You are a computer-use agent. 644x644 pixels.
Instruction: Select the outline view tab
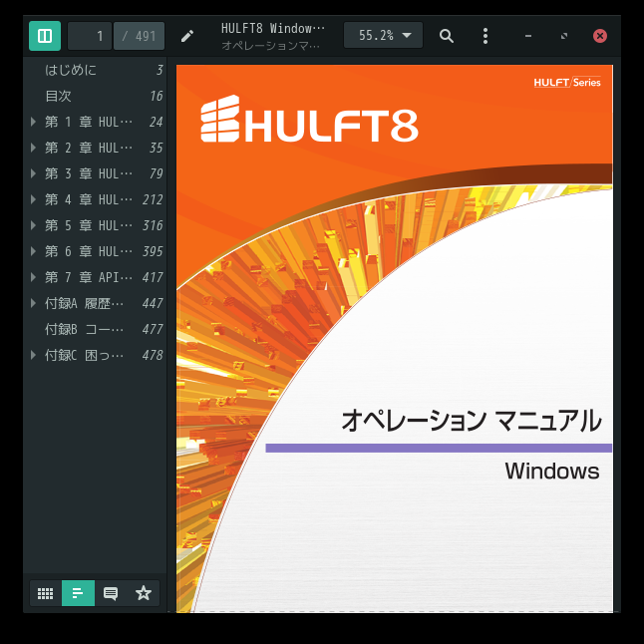pyautogui.click(x=78, y=593)
